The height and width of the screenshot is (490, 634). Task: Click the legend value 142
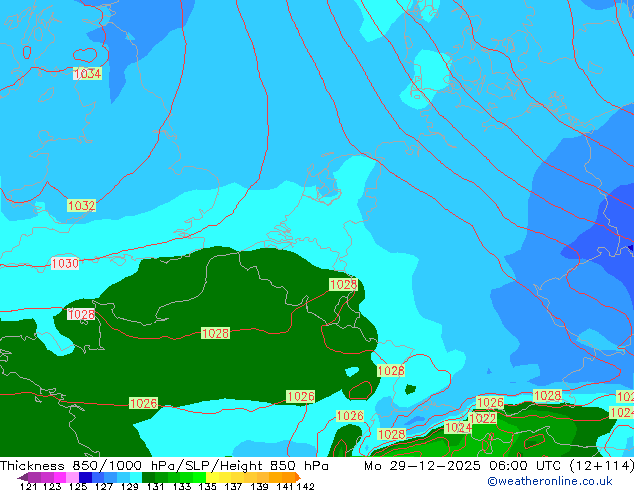click(305, 486)
